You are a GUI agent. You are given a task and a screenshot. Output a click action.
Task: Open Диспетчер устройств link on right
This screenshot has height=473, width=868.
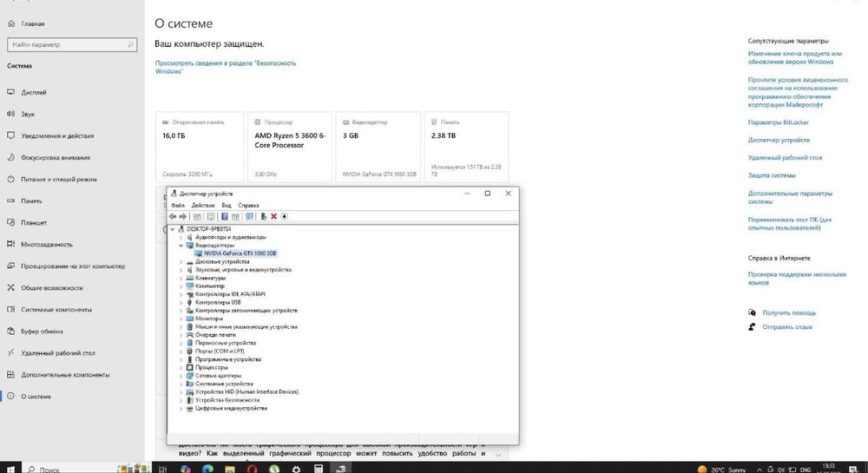click(x=779, y=140)
